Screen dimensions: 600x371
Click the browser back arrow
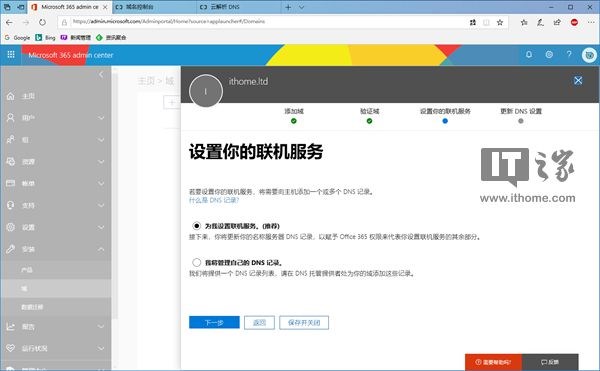[x=9, y=23]
